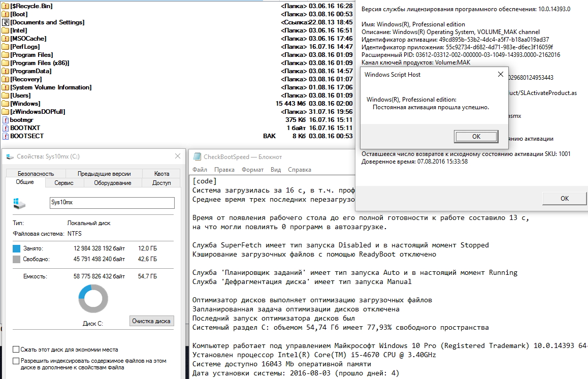Viewport: 588px width, 379px height.
Task: Select the [$Recycle.Bin] folder icon
Action: click(5, 6)
